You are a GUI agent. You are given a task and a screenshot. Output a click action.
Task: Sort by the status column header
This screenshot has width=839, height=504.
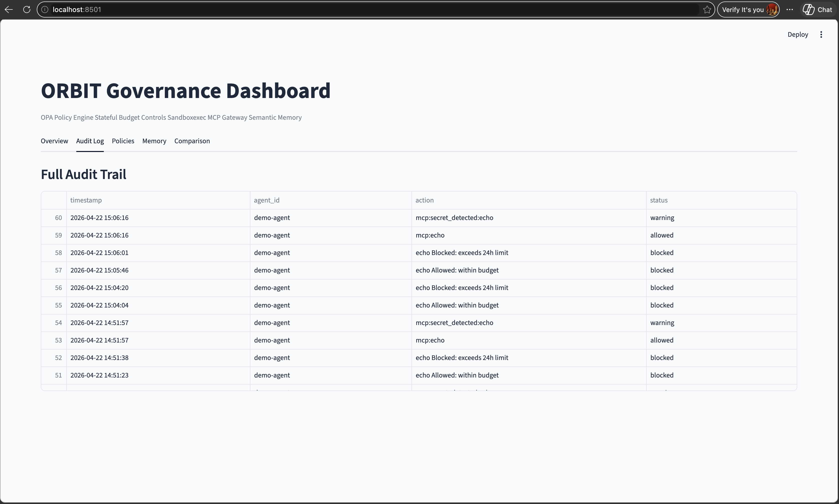[x=659, y=200]
